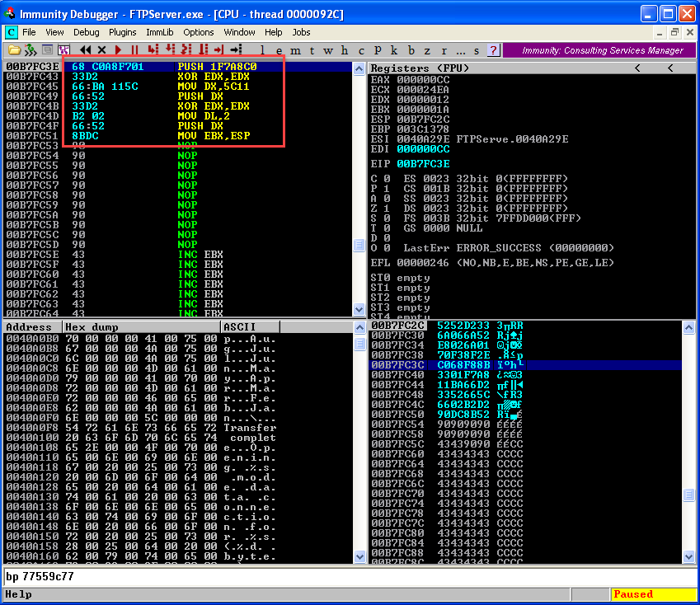This screenshot has height=605, width=700.
Task: Click the disassembly pane scroll down arrow
Action: (x=359, y=309)
